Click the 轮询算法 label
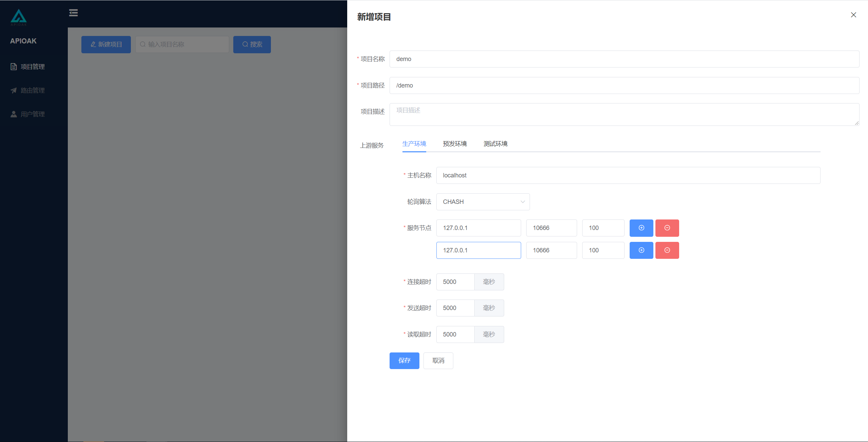868x442 pixels. (419, 202)
